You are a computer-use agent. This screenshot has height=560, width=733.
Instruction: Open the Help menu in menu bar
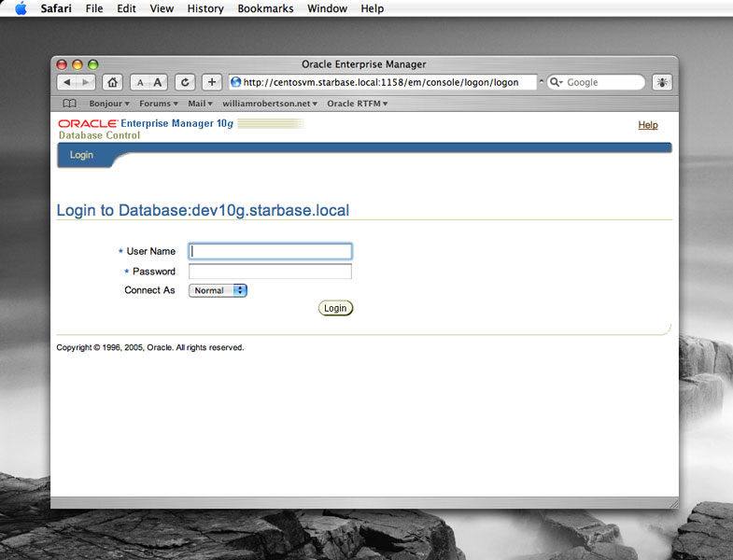coord(373,8)
